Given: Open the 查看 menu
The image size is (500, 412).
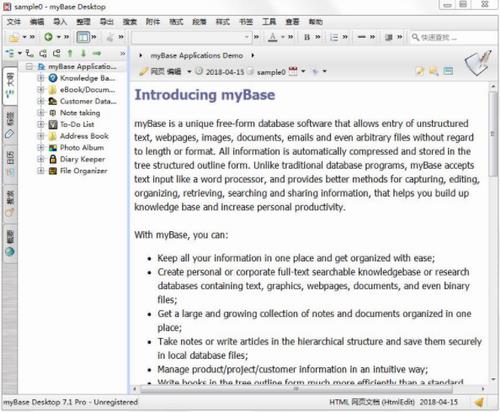Looking at the screenshot, I should point(292,22).
